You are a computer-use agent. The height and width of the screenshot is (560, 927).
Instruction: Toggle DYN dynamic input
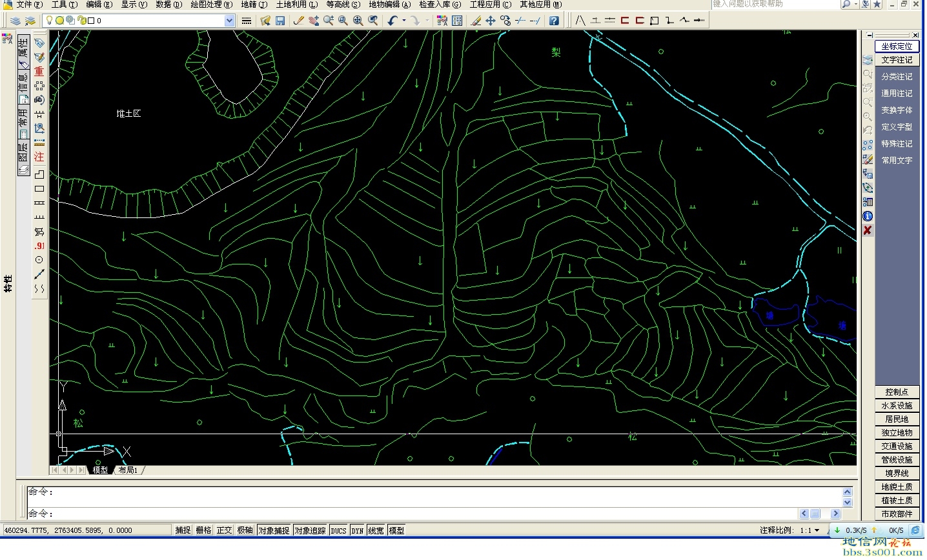(x=358, y=530)
